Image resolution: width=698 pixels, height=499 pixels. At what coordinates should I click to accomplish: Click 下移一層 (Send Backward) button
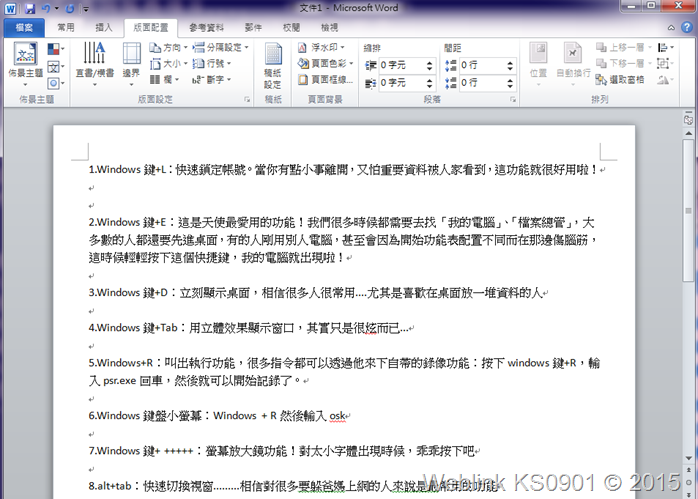coord(624,63)
